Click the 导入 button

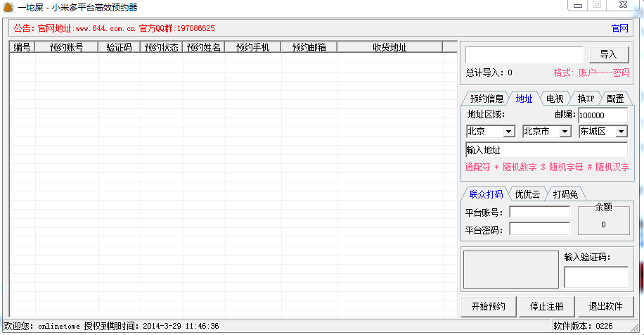tap(608, 54)
